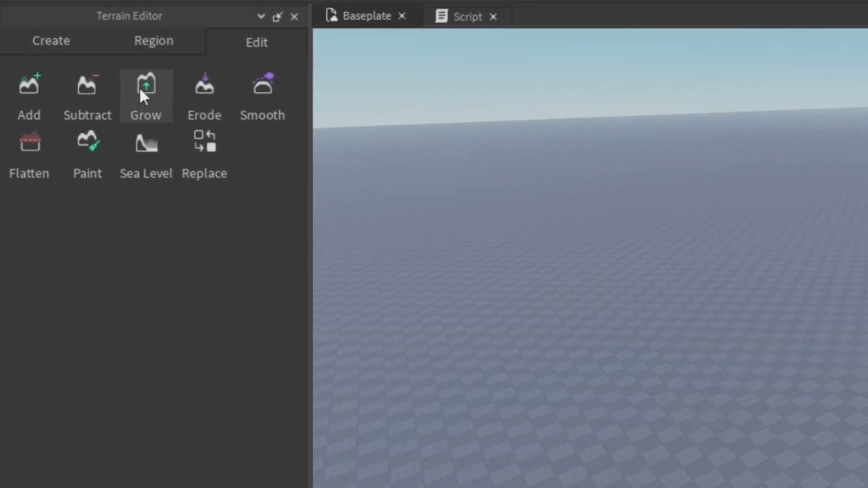Choose the Paint terrain tool

87,155
